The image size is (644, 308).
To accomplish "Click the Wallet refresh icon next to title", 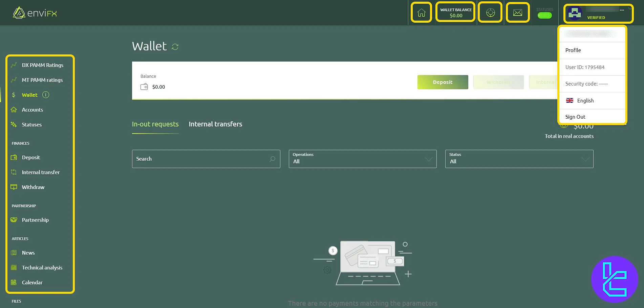I will tap(175, 47).
